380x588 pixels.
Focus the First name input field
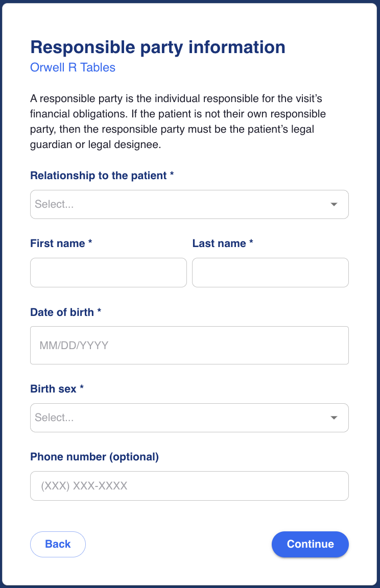(108, 273)
